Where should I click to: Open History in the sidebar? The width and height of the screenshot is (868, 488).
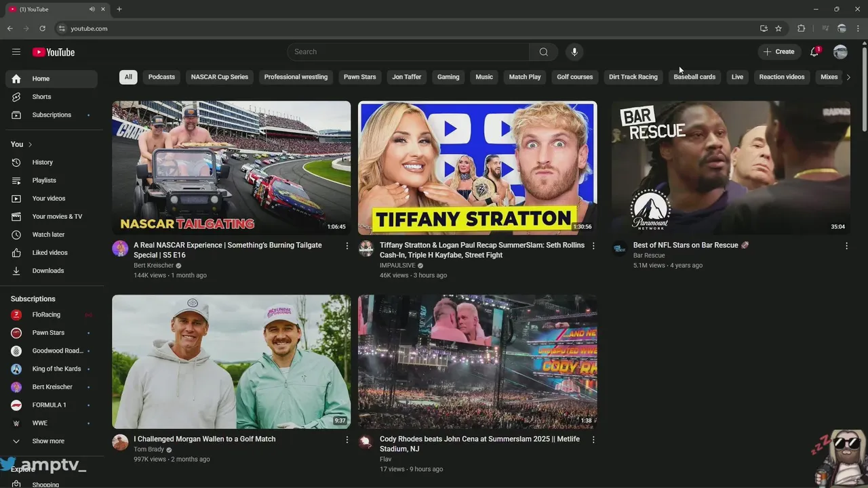52,163
